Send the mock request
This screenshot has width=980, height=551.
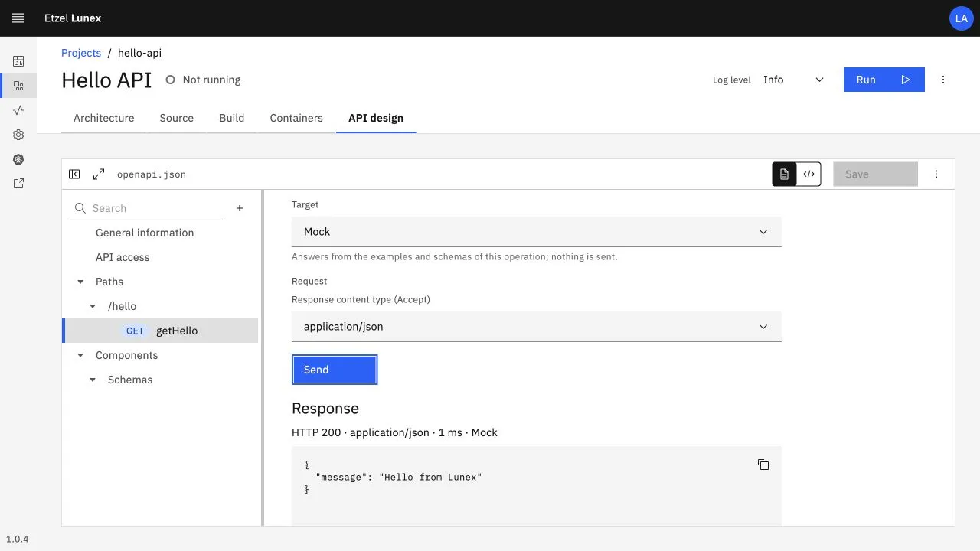point(335,370)
